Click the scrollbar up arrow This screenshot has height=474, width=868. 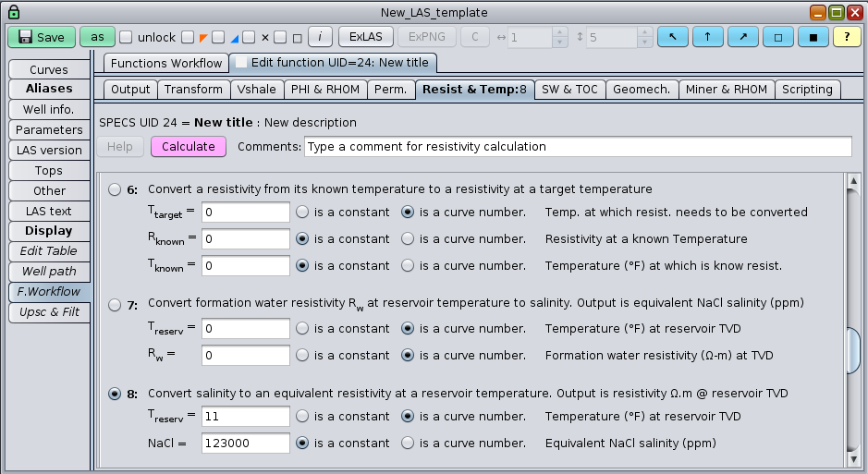[x=853, y=181]
